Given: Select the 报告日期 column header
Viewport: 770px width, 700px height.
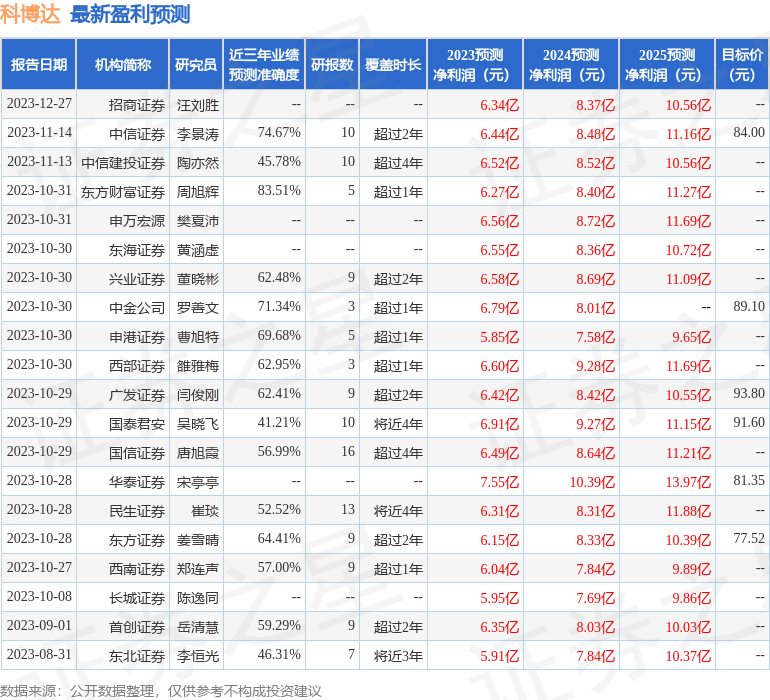Looking at the screenshot, I should coord(39,64).
